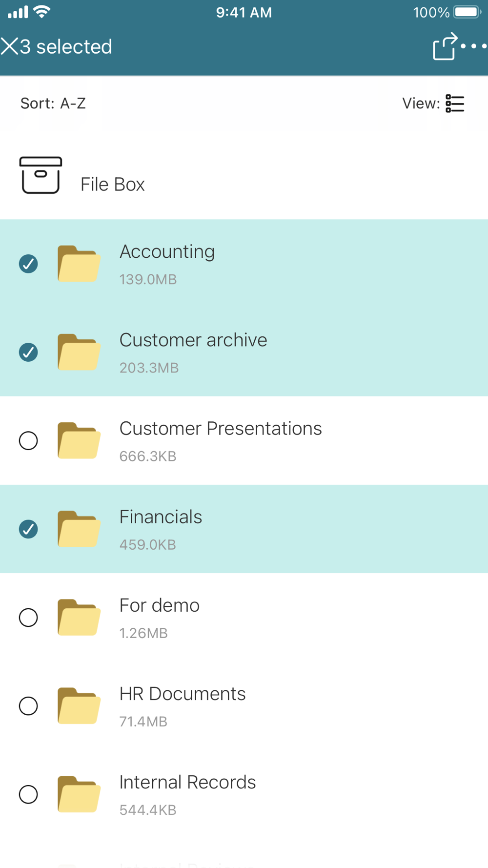
Task: Cancel selection with the X icon
Action: point(10,47)
